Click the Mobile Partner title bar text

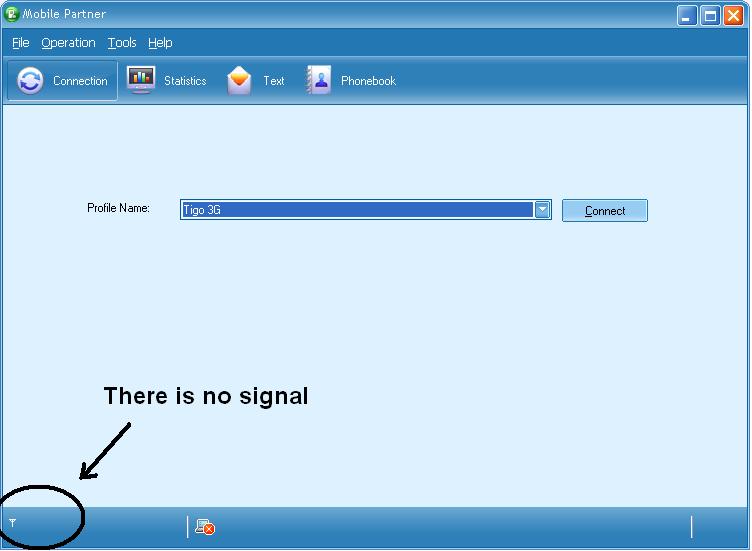pyautogui.click(x=64, y=14)
